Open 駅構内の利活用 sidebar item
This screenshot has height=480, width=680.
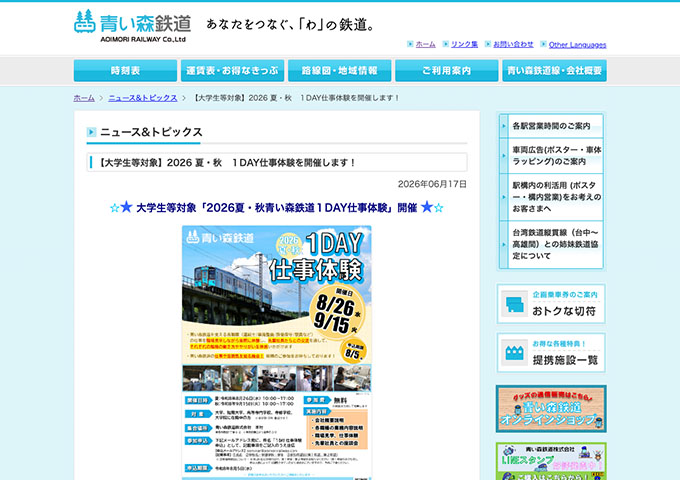coord(551,197)
